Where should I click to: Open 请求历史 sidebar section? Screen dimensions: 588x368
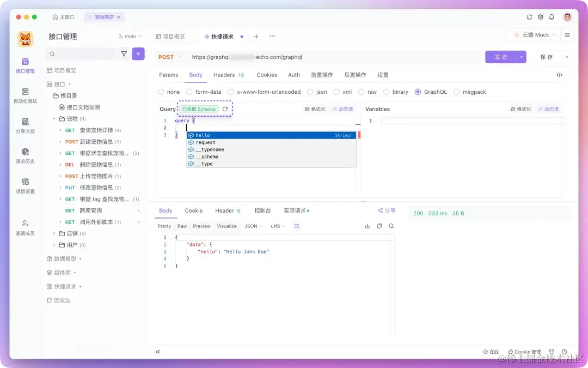click(25, 155)
